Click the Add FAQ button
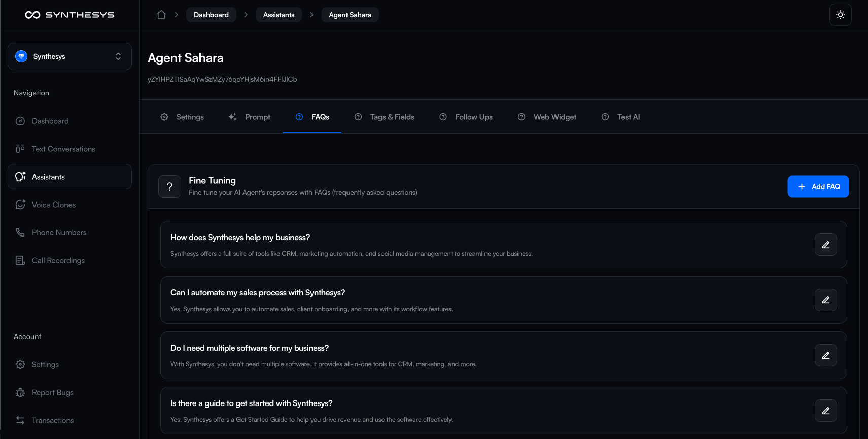The height and width of the screenshot is (439, 868). (818, 186)
